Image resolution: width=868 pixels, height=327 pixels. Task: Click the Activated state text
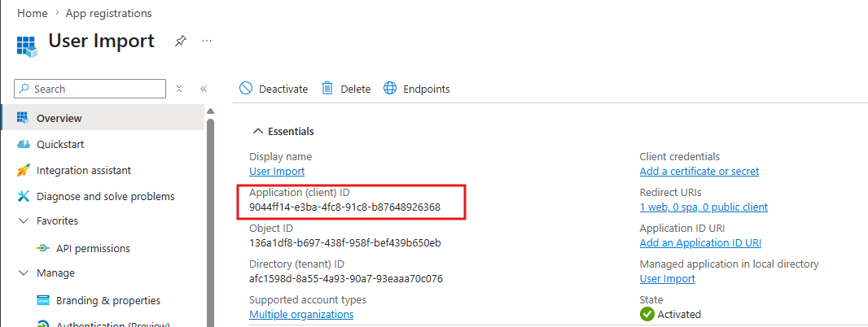pos(678,315)
